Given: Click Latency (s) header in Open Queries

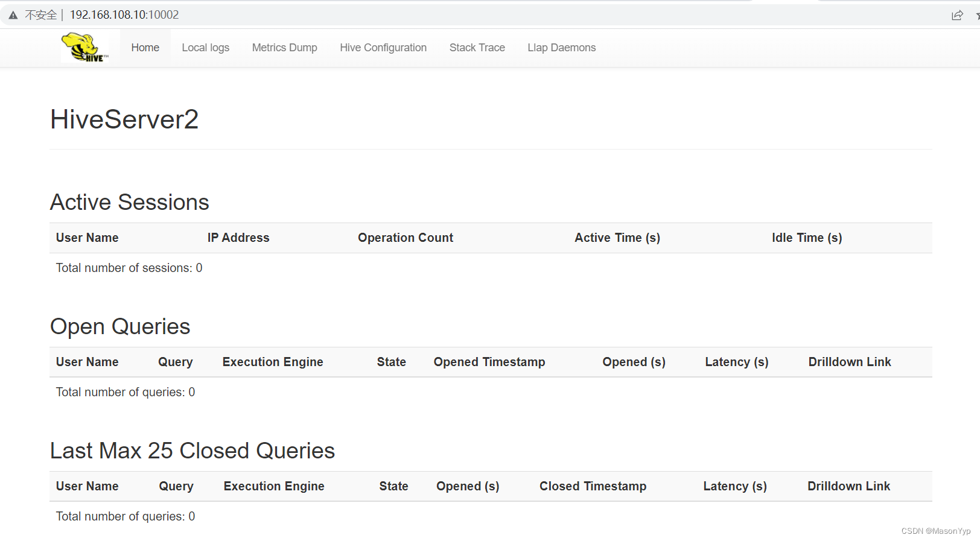Looking at the screenshot, I should pos(737,362).
